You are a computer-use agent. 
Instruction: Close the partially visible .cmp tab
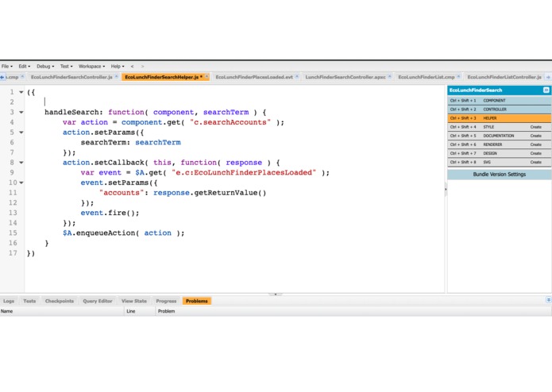click(x=22, y=76)
